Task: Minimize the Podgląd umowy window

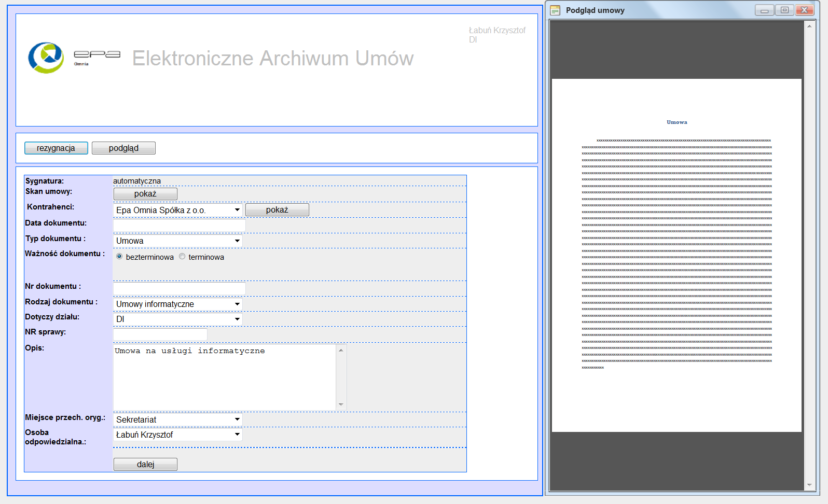Action: (x=765, y=10)
